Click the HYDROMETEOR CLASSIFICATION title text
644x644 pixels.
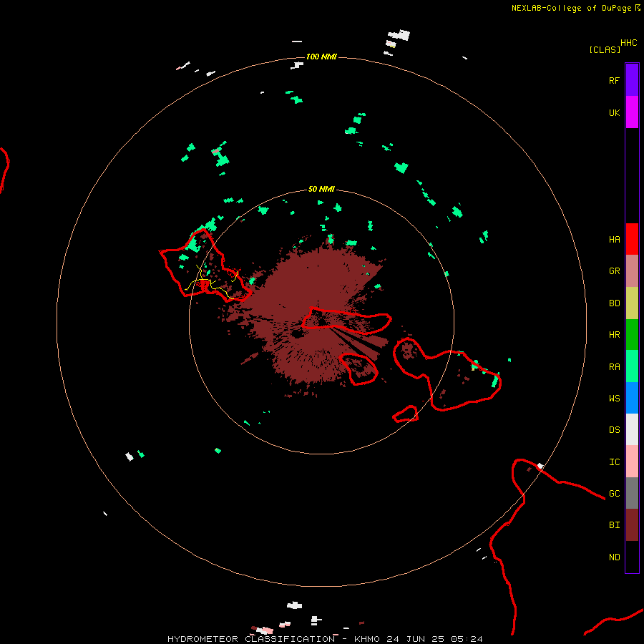(251, 639)
